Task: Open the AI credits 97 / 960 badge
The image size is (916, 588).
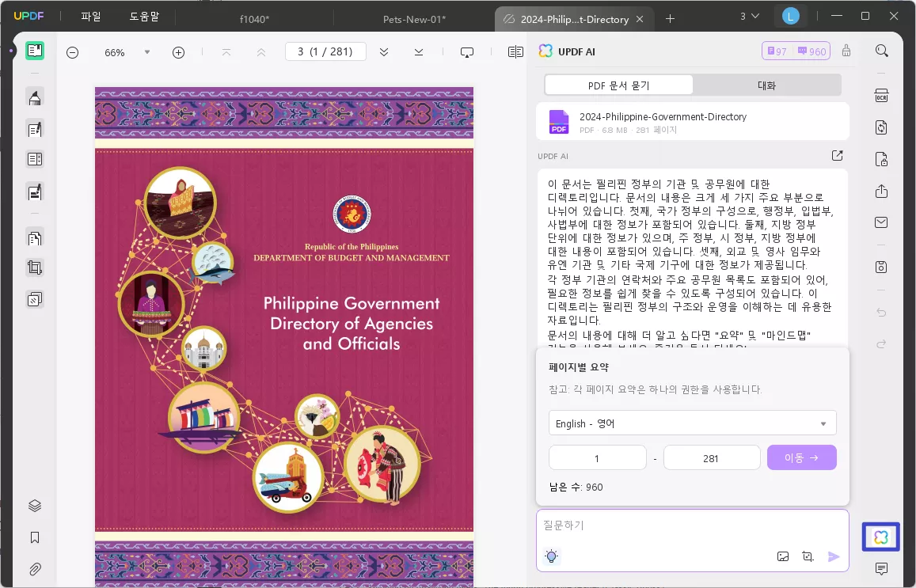Action: (796, 51)
